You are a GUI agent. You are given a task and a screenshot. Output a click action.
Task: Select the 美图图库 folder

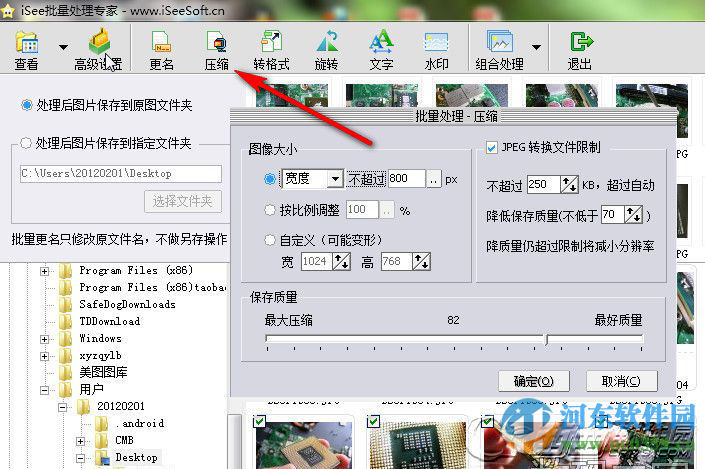[x=103, y=372]
